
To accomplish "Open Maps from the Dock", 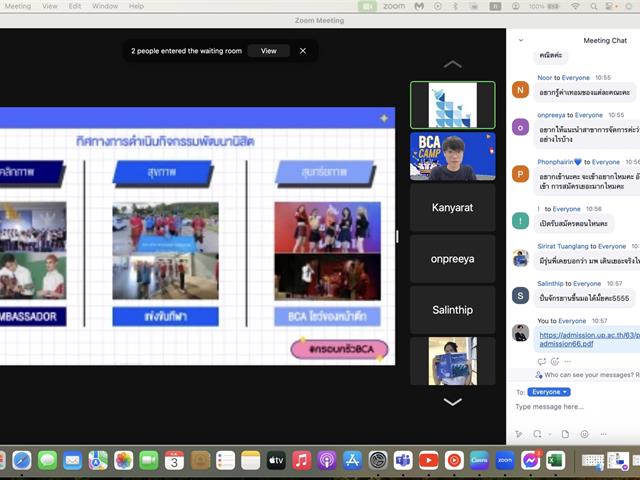I will 98,461.
